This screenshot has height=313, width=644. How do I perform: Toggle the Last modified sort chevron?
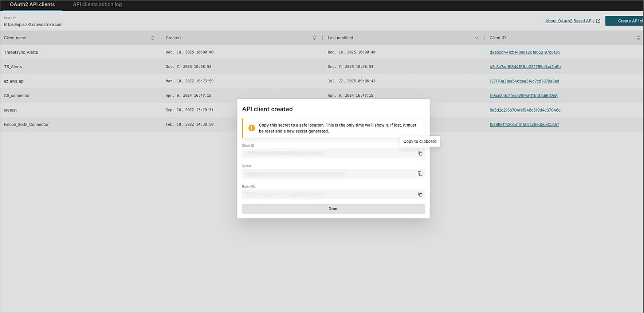coord(476,38)
